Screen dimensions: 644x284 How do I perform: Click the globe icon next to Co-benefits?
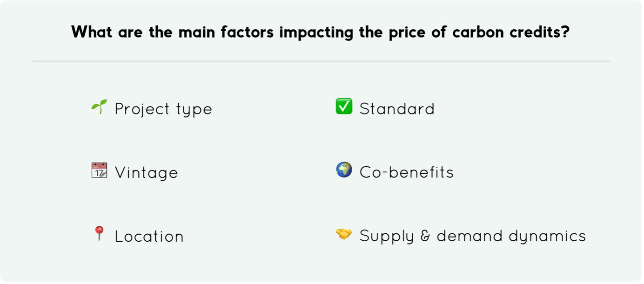click(x=344, y=170)
